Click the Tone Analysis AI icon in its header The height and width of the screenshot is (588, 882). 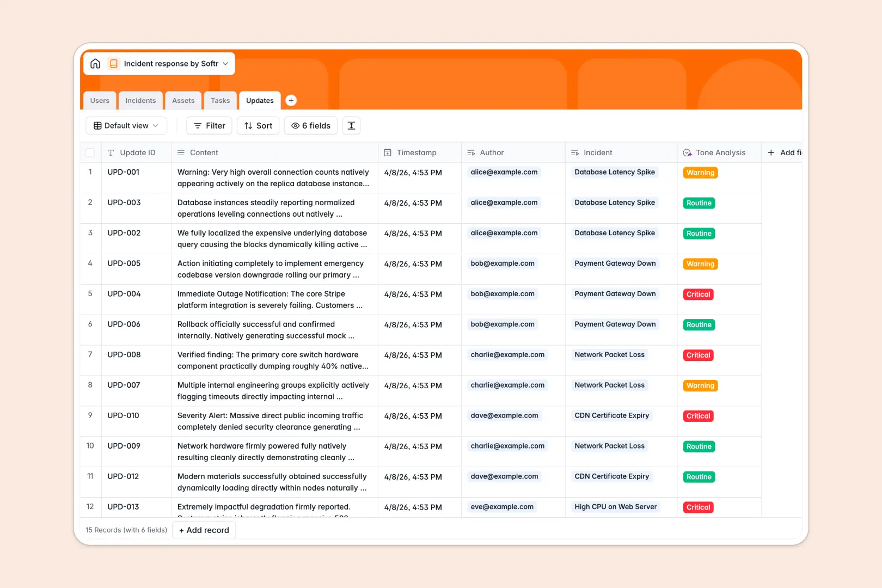pos(688,152)
